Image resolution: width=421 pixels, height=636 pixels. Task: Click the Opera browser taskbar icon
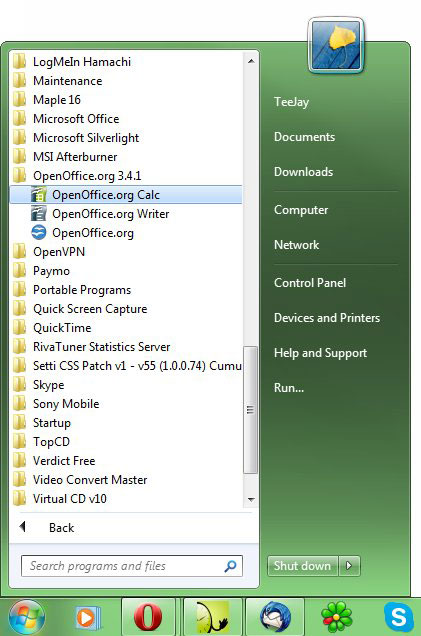pyautogui.click(x=148, y=617)
